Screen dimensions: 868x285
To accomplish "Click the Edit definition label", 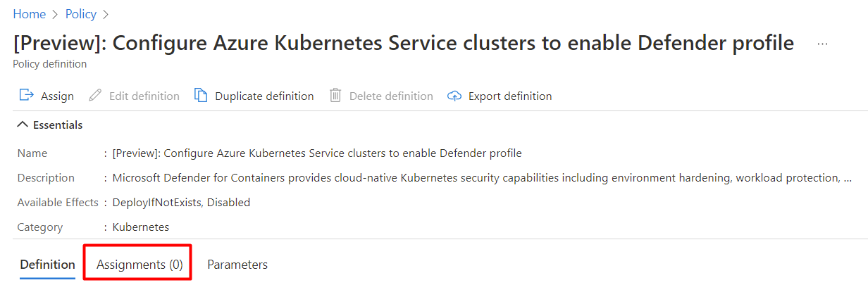I will [144, 96].
